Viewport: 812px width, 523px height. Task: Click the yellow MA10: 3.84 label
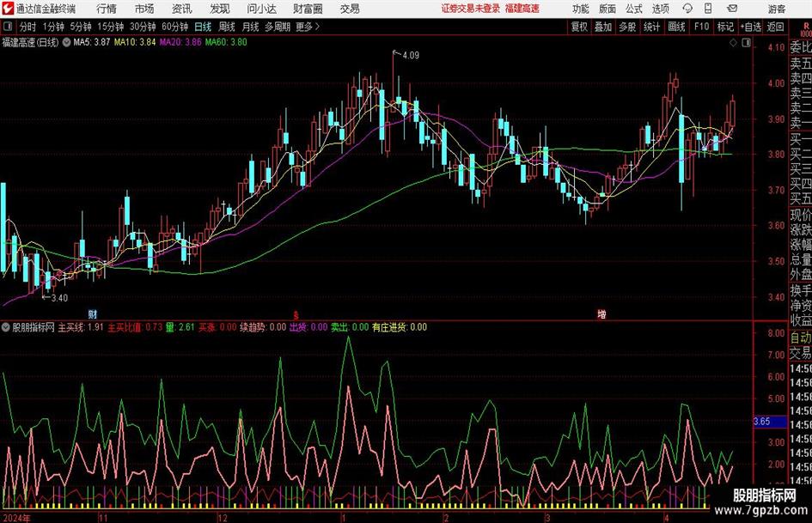(x=135, y=42)
